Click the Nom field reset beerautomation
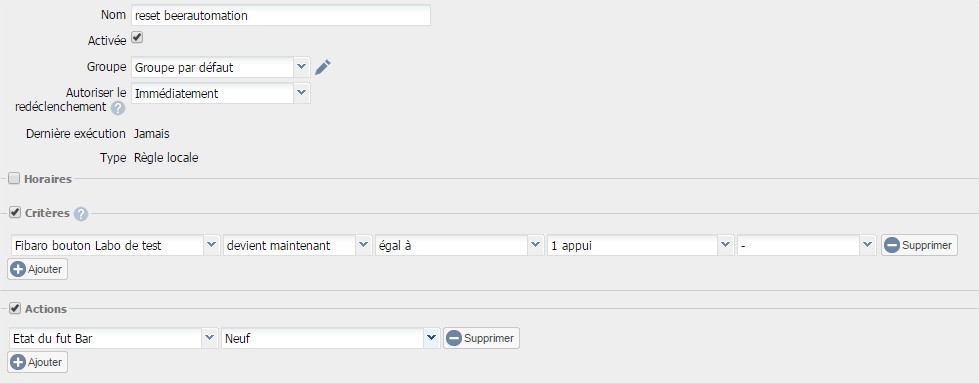 coord(281,16)
